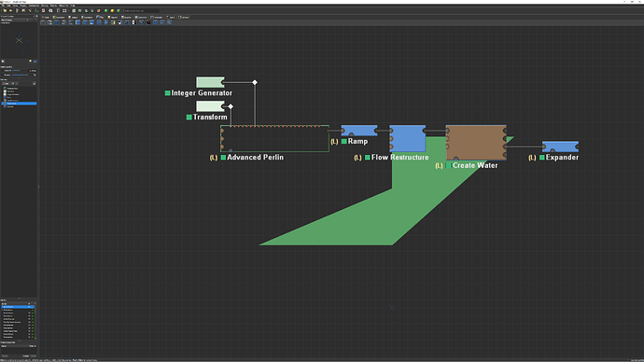This screenshot has height=362, width=644.
Task: Toggle green status square of Integer Generator
Action: click(x=168, y=93)
